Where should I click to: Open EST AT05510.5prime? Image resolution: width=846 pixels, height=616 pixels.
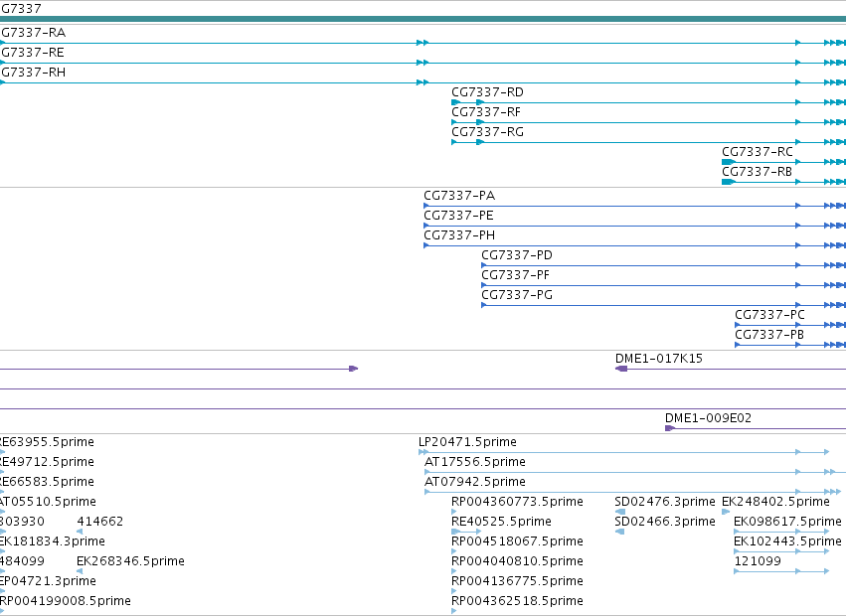coord(48,502)
